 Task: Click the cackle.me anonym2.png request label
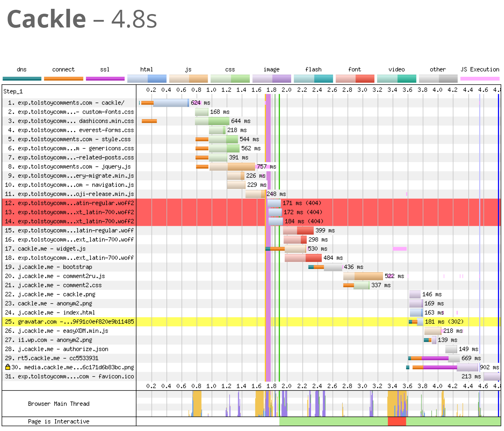(x=48, y=304)
